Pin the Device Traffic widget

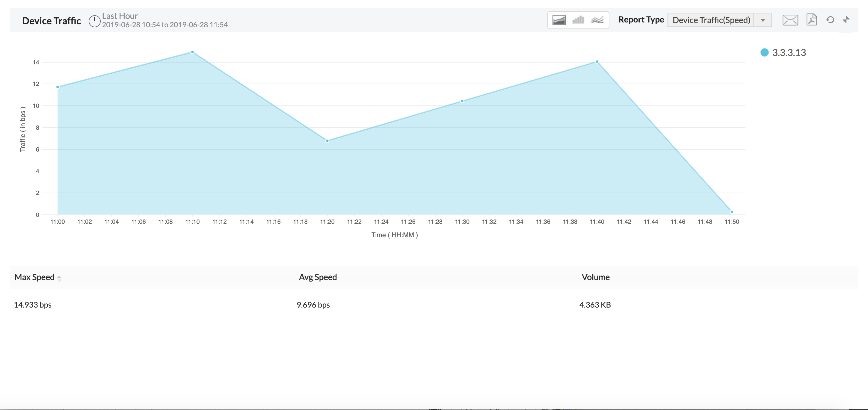coord(846,19)
